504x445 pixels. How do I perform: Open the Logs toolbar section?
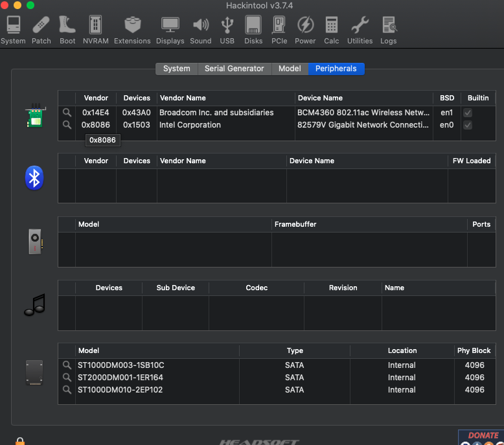[389, 30]
